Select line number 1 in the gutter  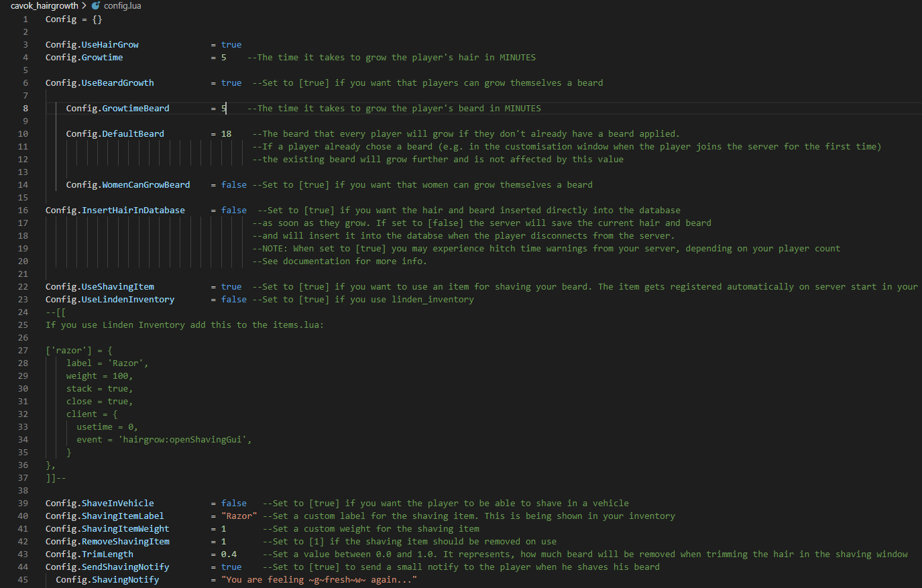point(25,19)
